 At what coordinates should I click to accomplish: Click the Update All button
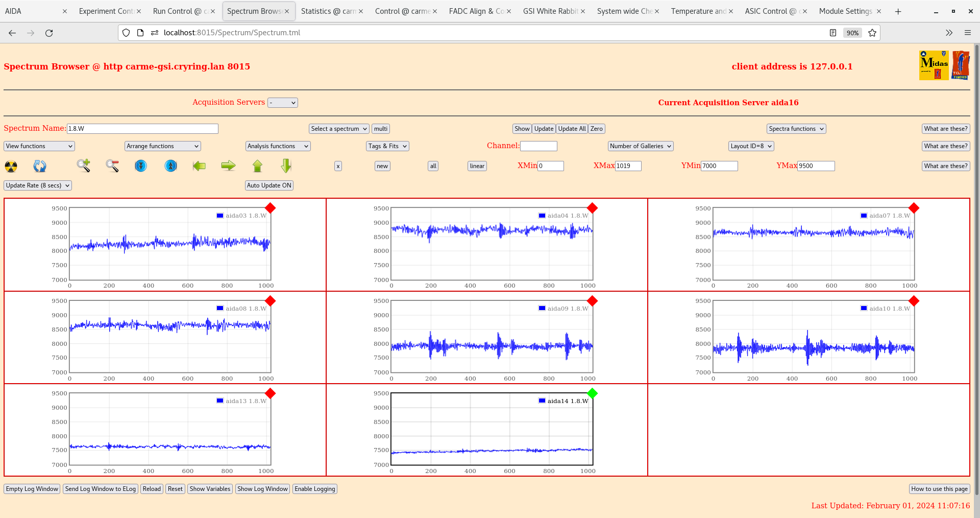click(x=571, y=129)
